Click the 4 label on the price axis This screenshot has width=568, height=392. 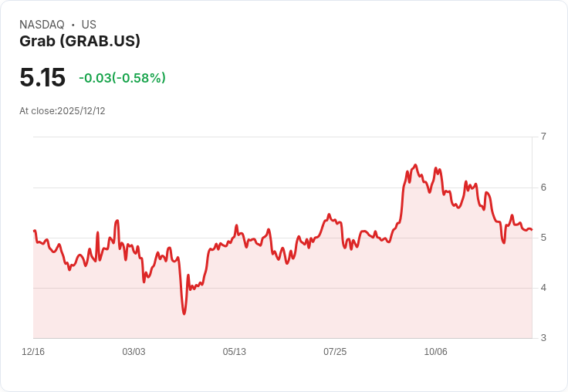click(x=543, y=288)
